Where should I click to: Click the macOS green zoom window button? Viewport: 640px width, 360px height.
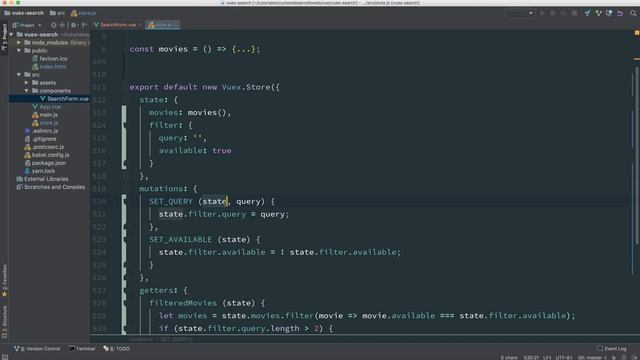click(18, 2)
